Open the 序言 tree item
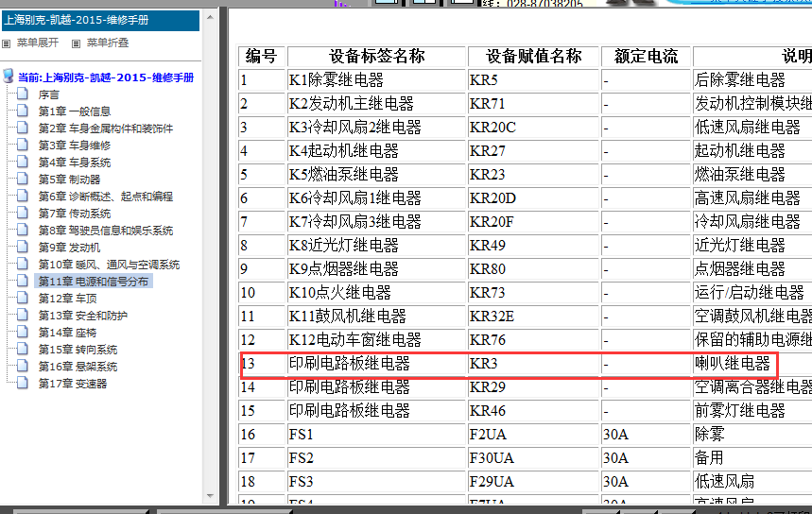Image resolution: width=812 pixels, height=514 pixels. 48,94
